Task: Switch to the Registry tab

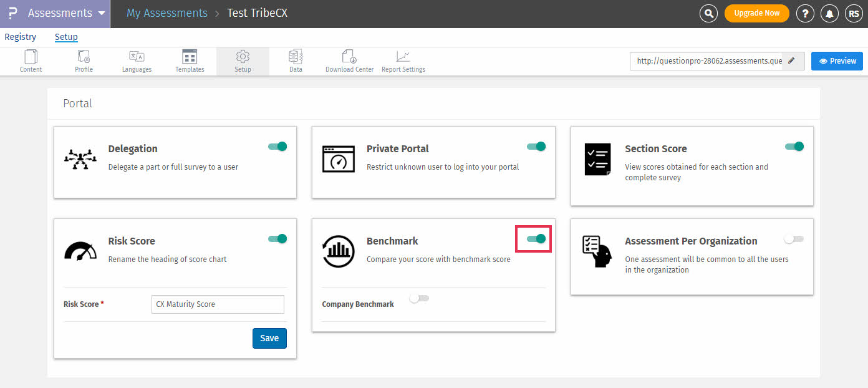Action: 20,36
